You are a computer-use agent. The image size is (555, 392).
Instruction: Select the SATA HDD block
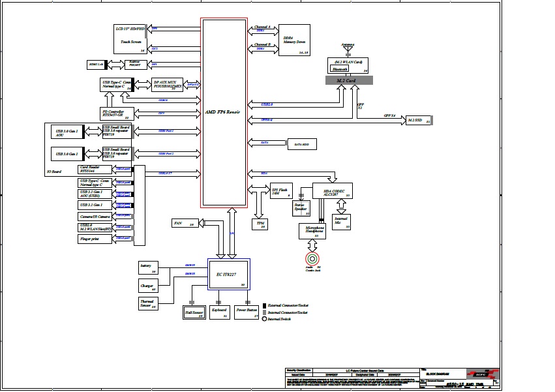coord(302,144)
